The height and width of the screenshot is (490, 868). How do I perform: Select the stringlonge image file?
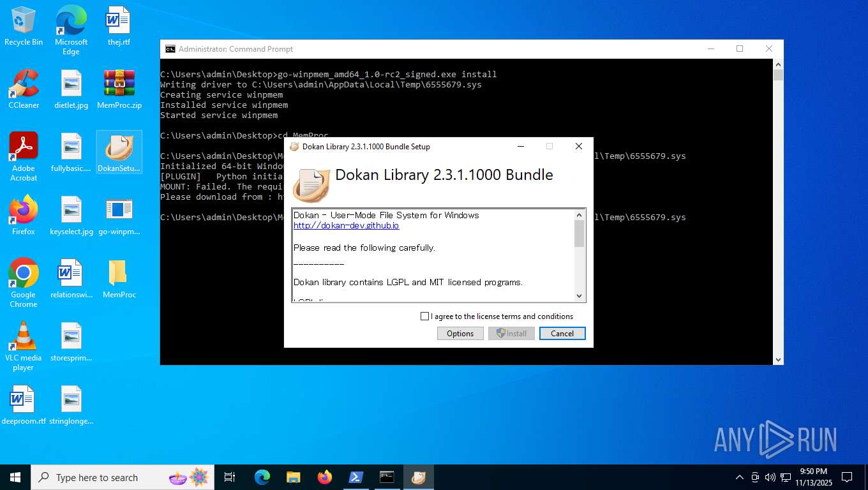click(x=71, y=405)
